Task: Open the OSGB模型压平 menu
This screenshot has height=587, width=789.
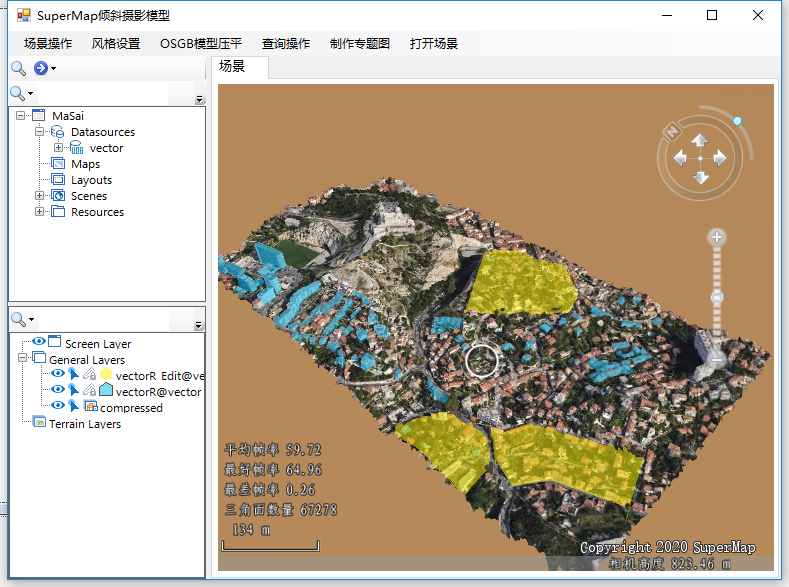Action: click(201, 44)
